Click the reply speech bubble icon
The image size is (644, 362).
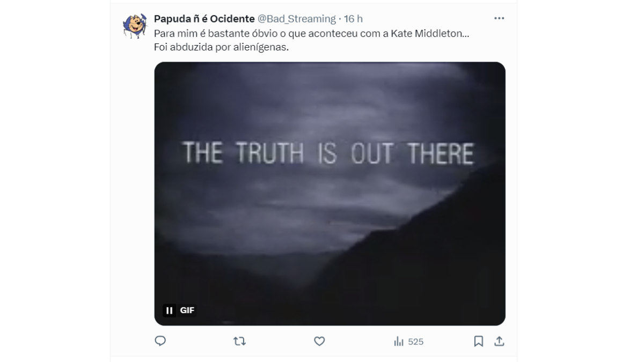(160, 341)
